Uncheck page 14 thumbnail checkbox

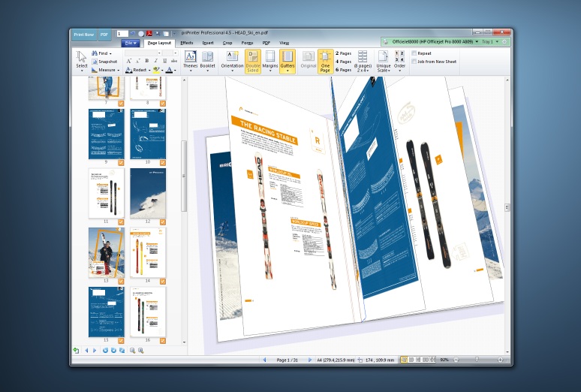click(163, 282)
